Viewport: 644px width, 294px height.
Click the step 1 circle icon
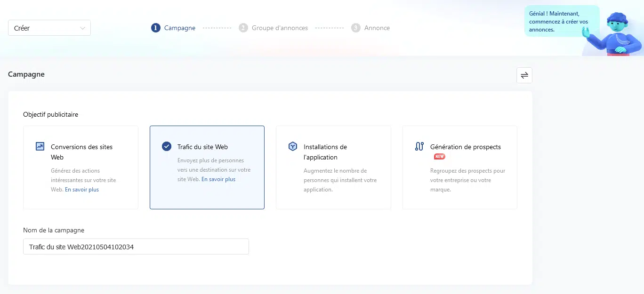(x=156, y=28)
